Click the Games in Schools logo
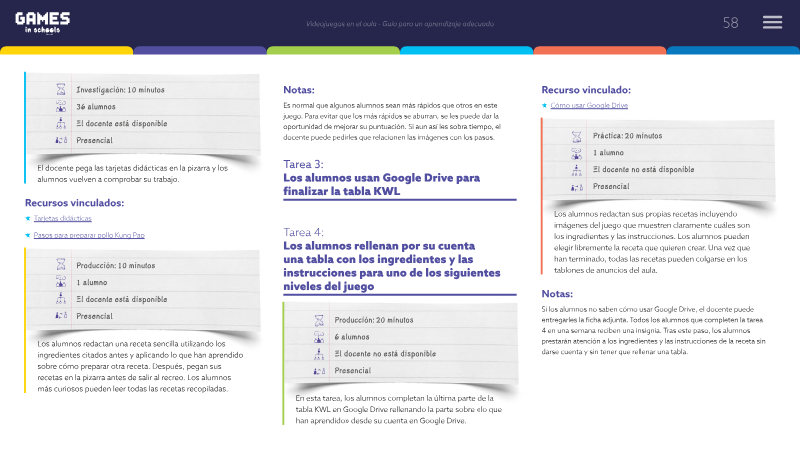This screenshot has width=800, height=450. 42,23
